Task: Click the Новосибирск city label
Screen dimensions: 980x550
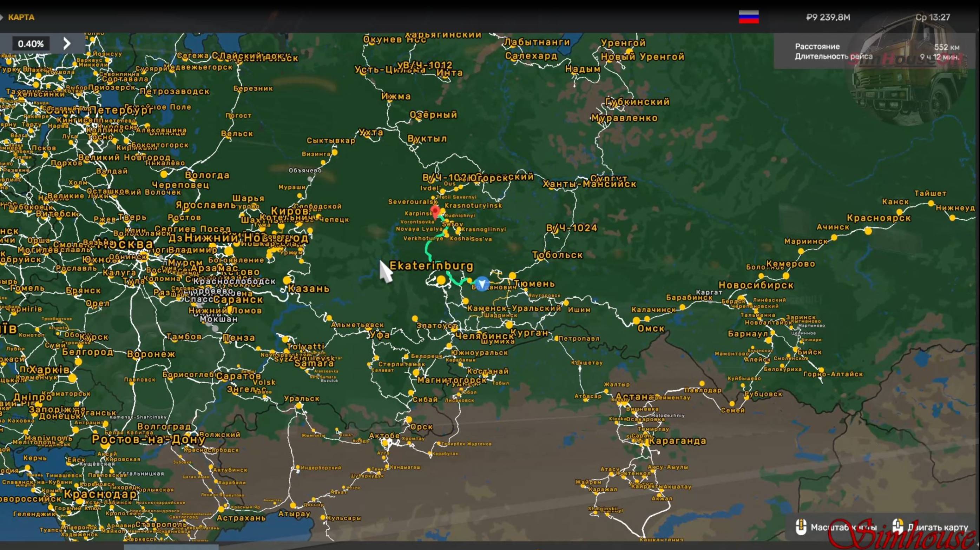Action: pyautogui.click(x=756, y=285)
